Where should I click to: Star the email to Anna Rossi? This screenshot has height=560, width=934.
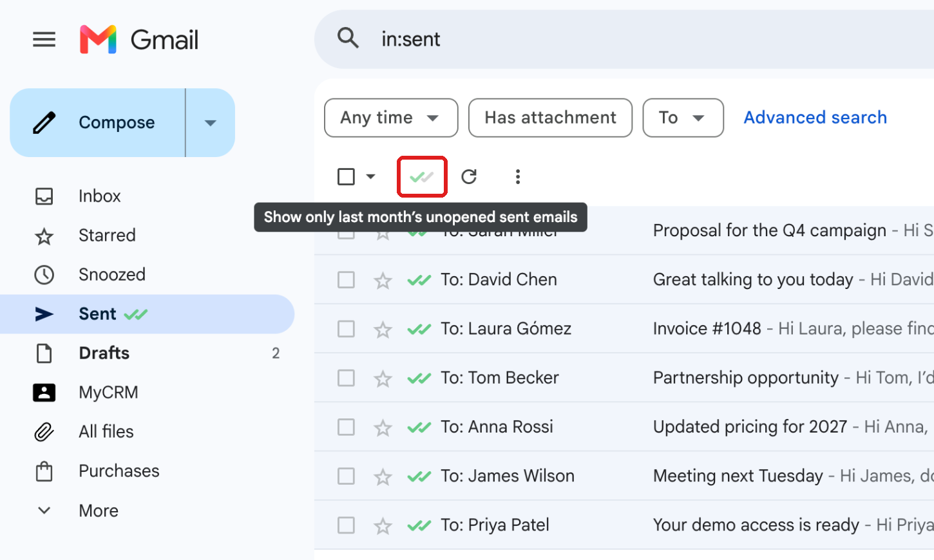tap(383, 427)
